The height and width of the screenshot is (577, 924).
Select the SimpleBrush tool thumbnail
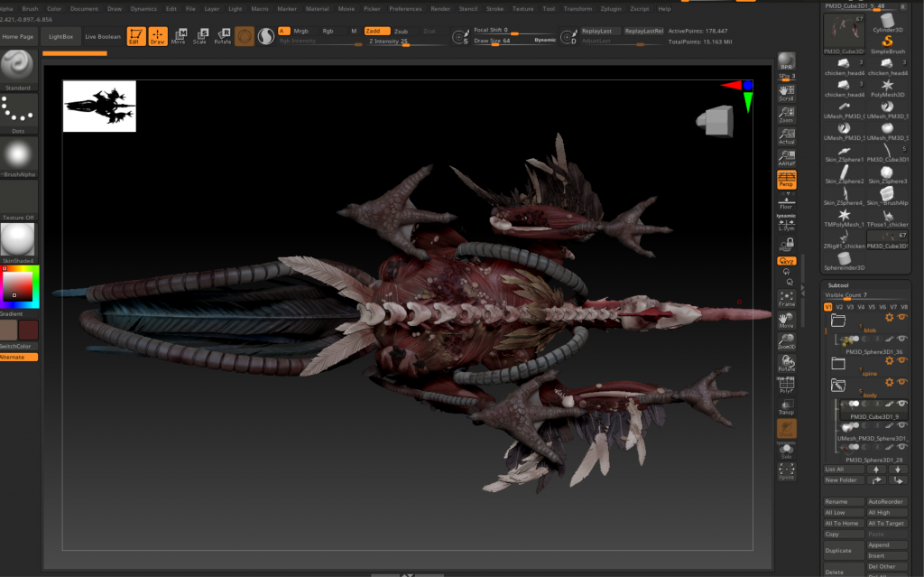pyautogui.click(x=888, y=43)
